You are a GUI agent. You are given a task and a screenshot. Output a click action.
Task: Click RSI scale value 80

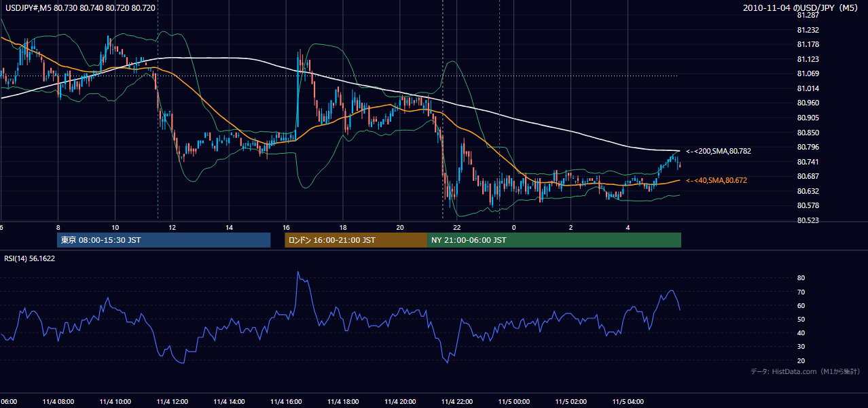click(801, 278)
